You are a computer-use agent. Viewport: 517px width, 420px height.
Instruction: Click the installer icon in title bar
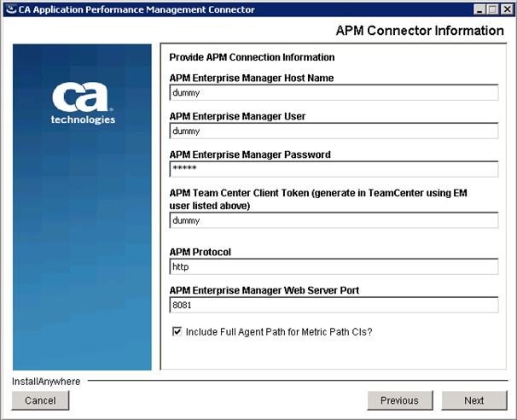[x=11, y=9]
